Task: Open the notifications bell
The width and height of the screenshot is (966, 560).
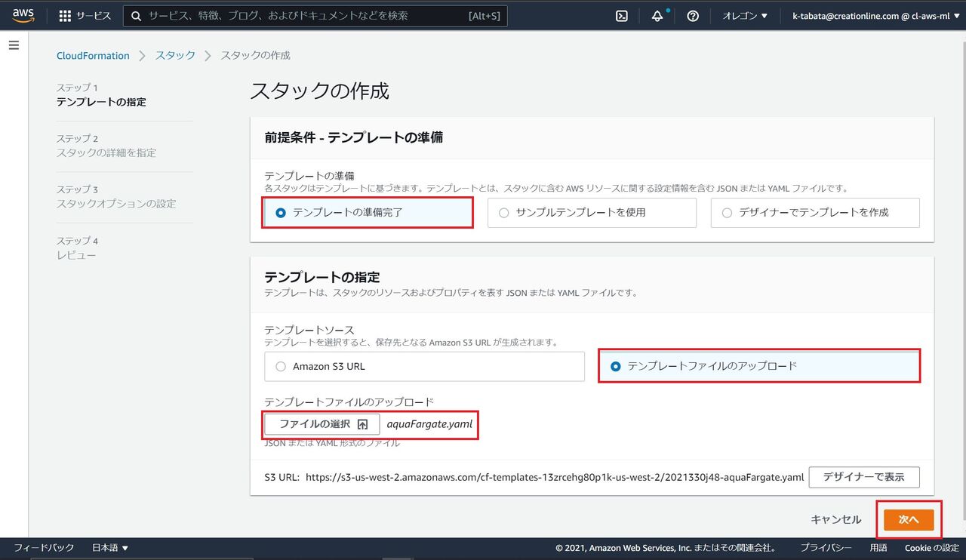Action: click(657, 16)
